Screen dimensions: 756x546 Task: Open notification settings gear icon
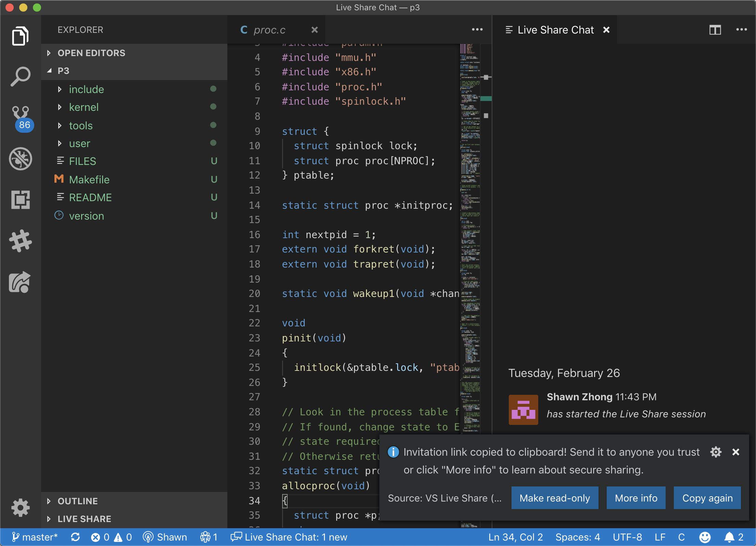click(716, 452)
